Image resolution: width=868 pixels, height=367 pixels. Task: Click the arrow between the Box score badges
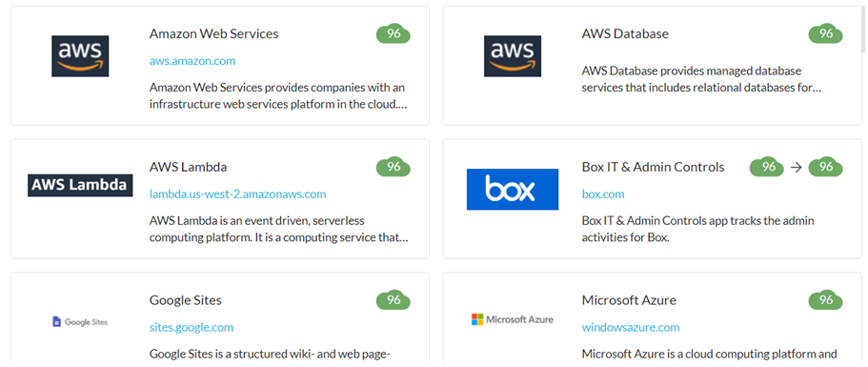pos(796,167)
